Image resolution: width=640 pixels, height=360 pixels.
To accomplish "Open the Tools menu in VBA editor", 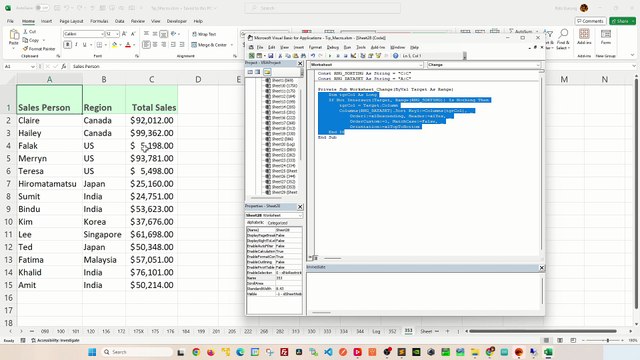I will pos(361,47).
